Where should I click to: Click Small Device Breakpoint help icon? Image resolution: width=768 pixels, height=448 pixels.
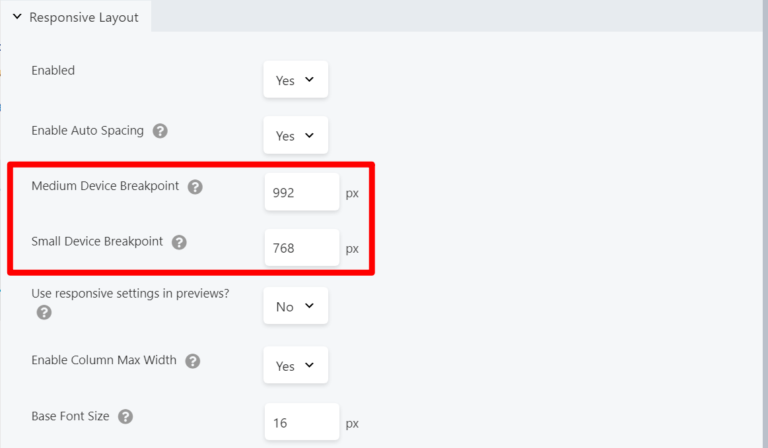[x=179, y=242]
